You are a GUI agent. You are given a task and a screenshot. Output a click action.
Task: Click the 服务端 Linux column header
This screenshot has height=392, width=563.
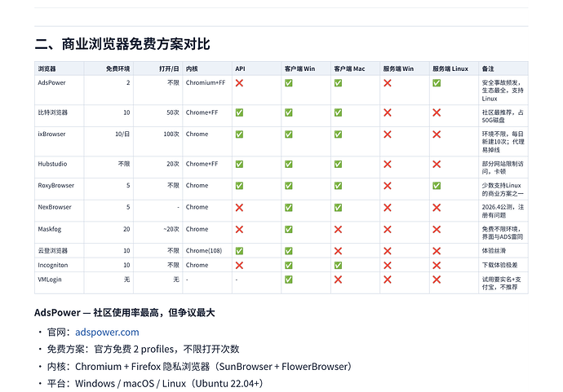coord(454,68)
